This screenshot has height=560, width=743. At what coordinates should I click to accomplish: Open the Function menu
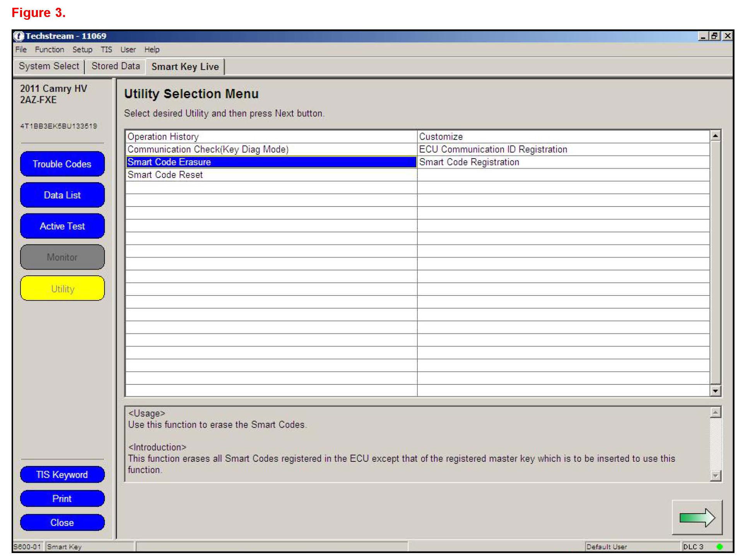50,50
